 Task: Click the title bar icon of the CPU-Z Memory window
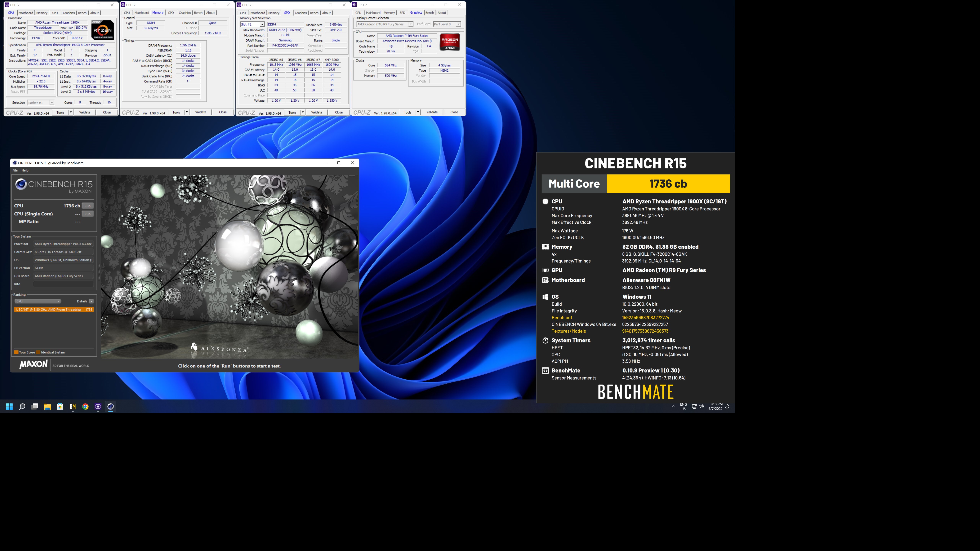123,5
